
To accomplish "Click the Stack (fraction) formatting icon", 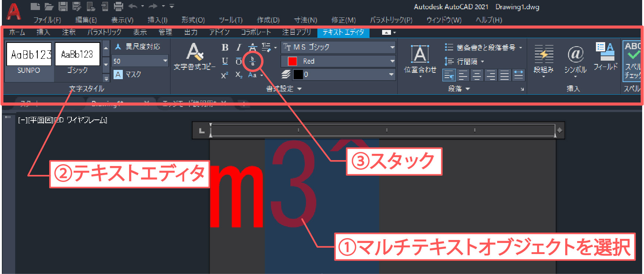I will (253, 61).
